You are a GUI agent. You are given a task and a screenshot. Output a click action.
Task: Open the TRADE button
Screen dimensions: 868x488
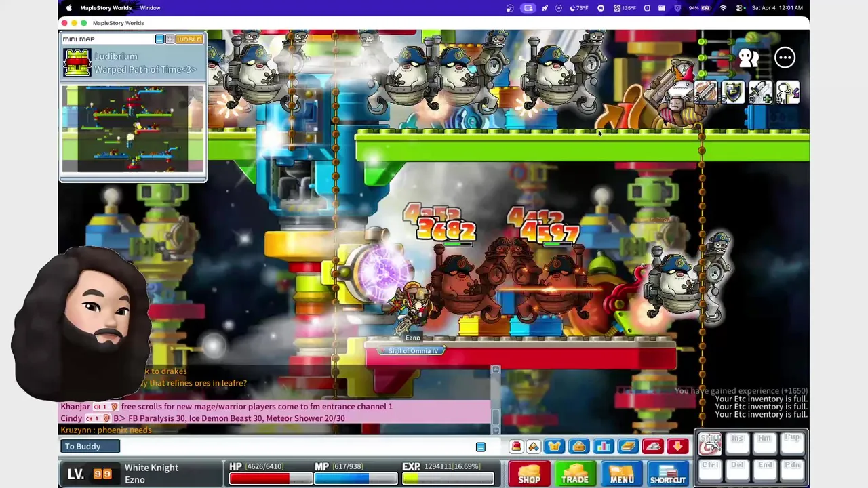575,474
